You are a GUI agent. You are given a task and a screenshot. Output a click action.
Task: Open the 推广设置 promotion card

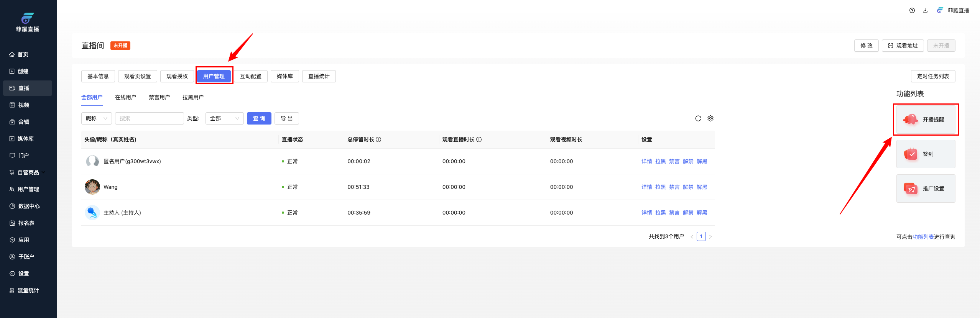point(926,189)
